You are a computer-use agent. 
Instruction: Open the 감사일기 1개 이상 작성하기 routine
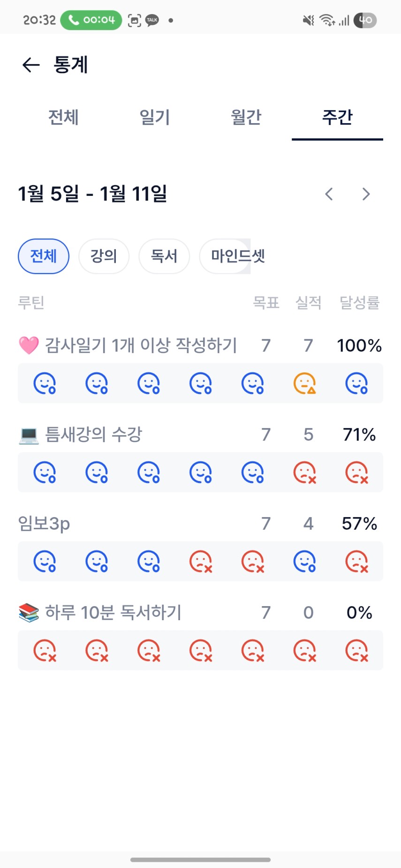141,346
